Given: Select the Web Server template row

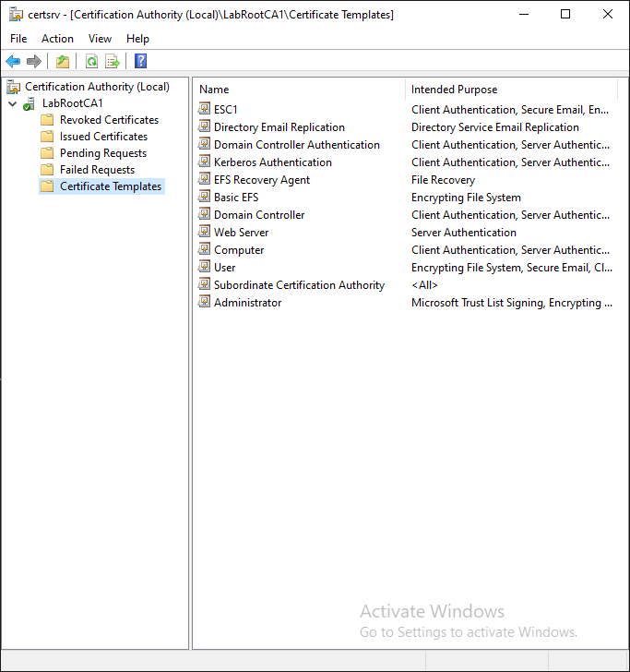Looking at the screenshot, I should pos(241,233).
